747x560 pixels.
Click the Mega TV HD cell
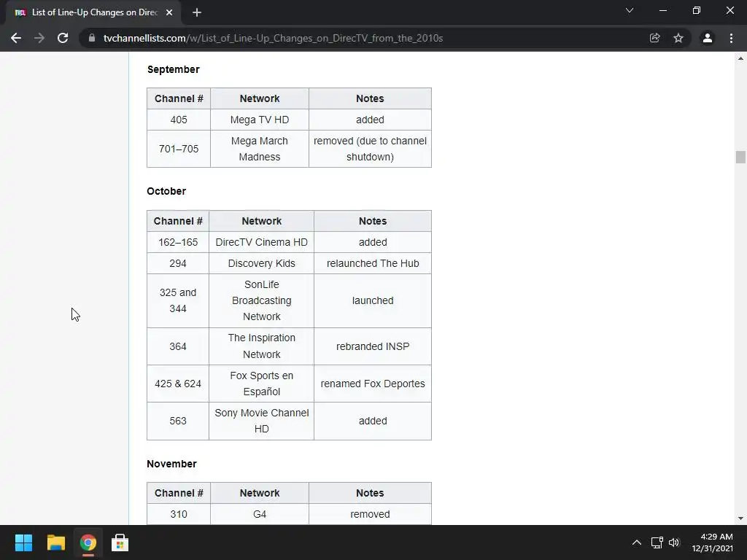coord(260,120)
